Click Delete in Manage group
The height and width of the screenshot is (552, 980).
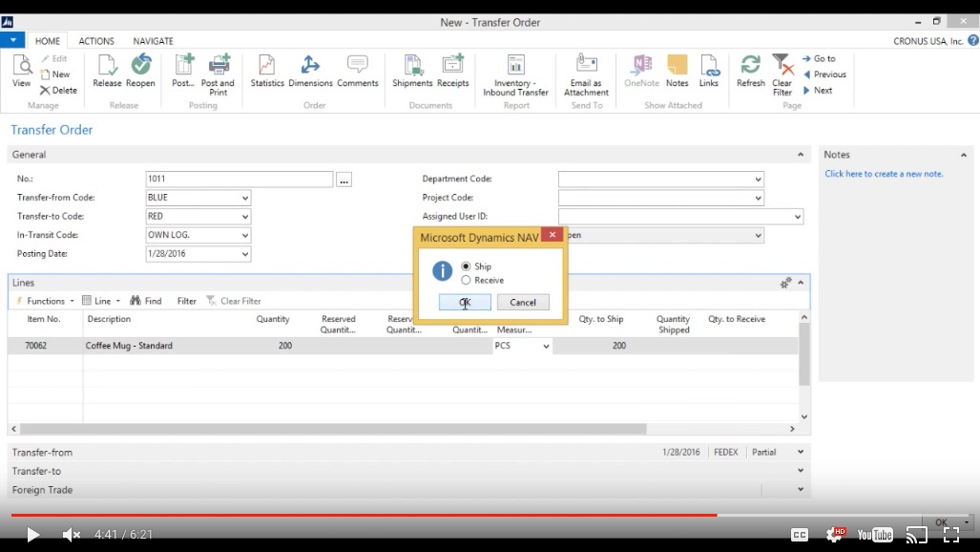click(x=59, y=90)
